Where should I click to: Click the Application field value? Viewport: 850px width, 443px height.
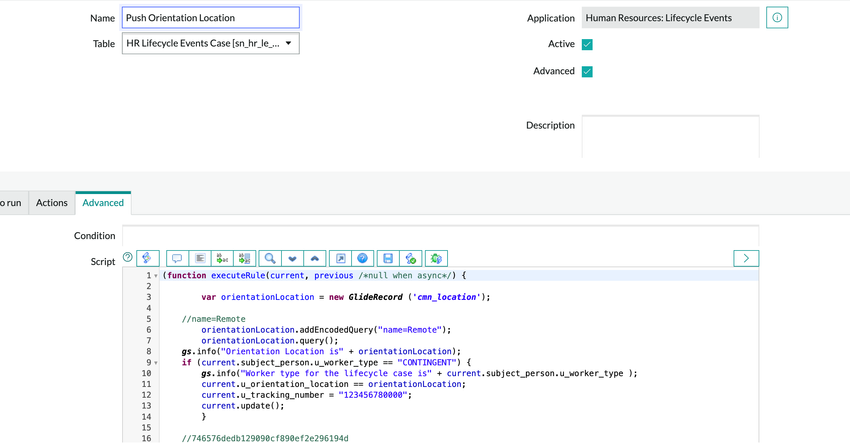pyautogui.click(x=671, y=18)
